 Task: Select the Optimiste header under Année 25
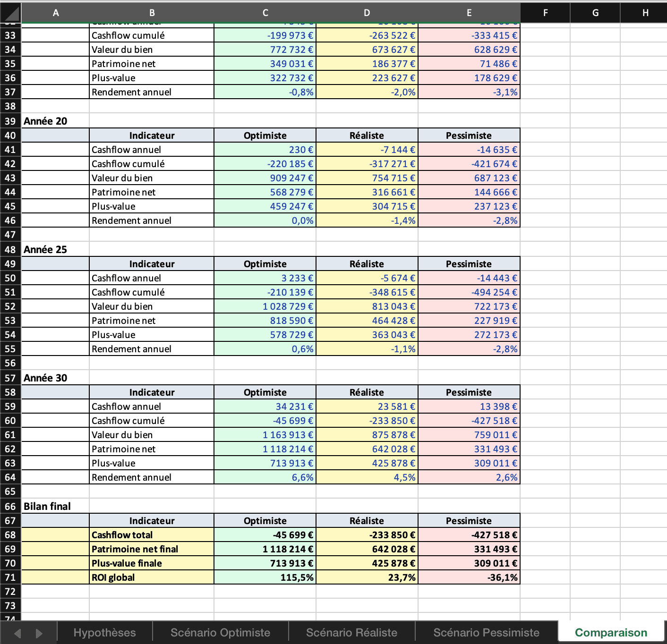pyautogui.click(x=265, y=263)
